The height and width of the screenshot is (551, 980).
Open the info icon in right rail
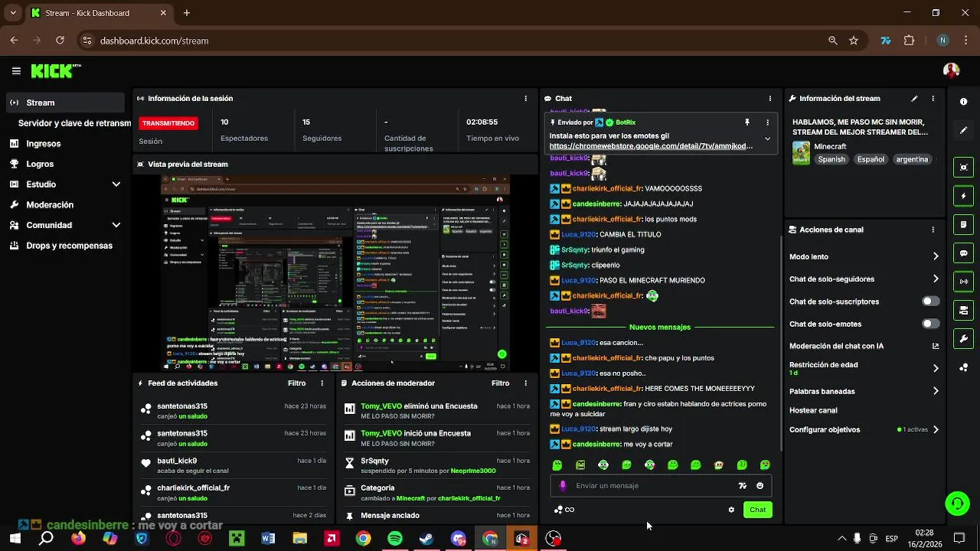coord(963,102)
